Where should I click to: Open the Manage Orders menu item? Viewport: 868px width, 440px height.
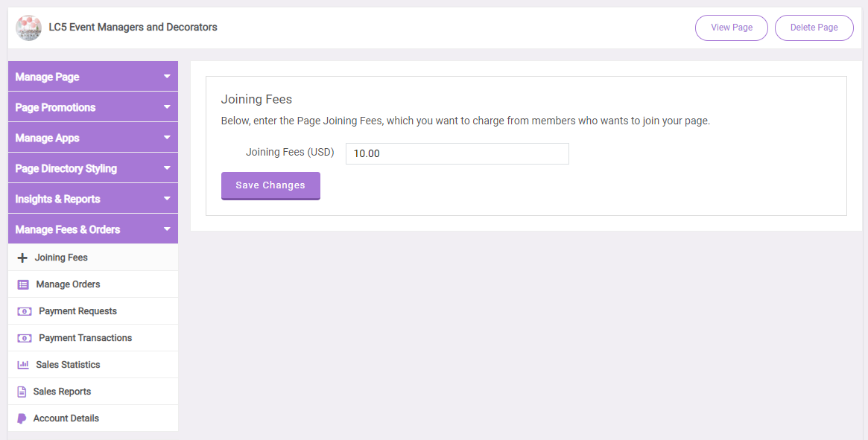coord(93,284)
